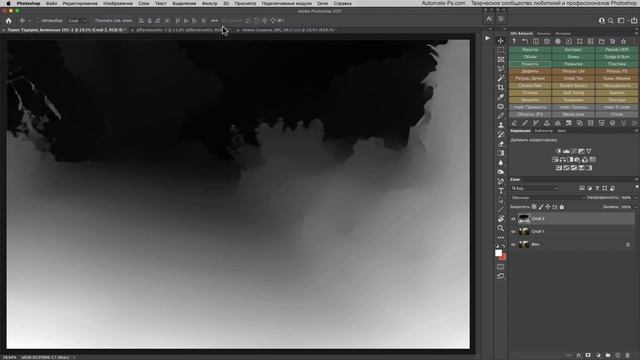Open the opacity value dropdown arrow
Image resolution: width=640 pixels, height=360 pixels.
point(636,198)
